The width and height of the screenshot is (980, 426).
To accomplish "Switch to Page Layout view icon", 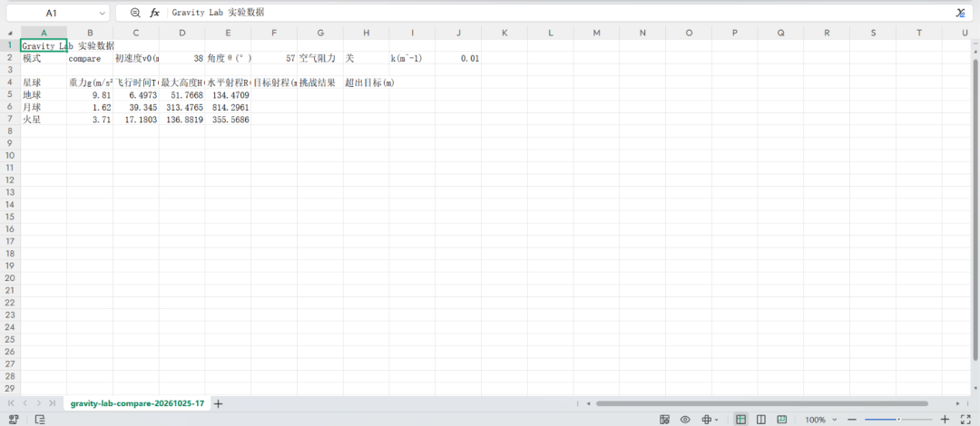I will 761,419.
